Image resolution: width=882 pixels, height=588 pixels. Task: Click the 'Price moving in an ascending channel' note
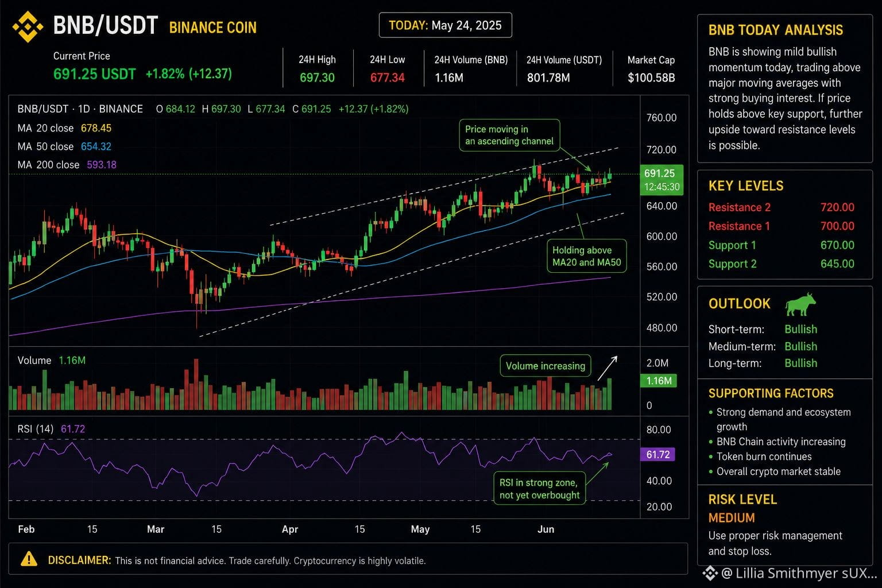[x=509, y=136]
